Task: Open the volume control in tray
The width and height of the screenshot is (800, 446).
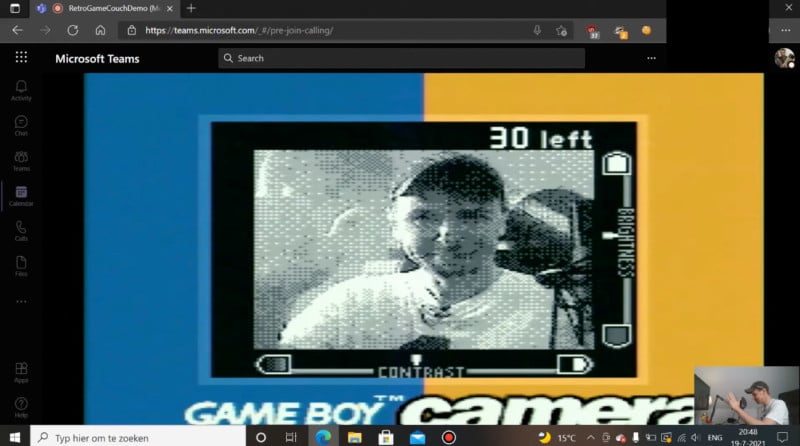Action: (695, 437)
